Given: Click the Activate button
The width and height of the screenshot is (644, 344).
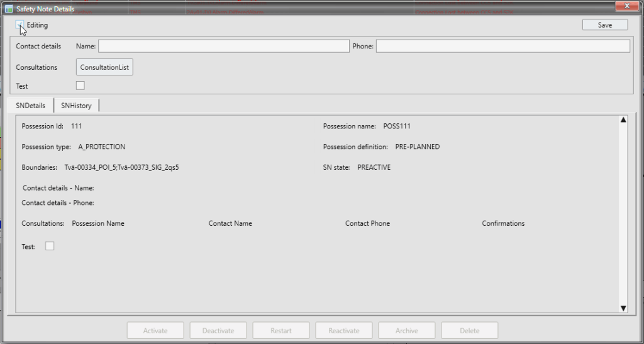Looking at the screenshot, I should coord(155,331).
